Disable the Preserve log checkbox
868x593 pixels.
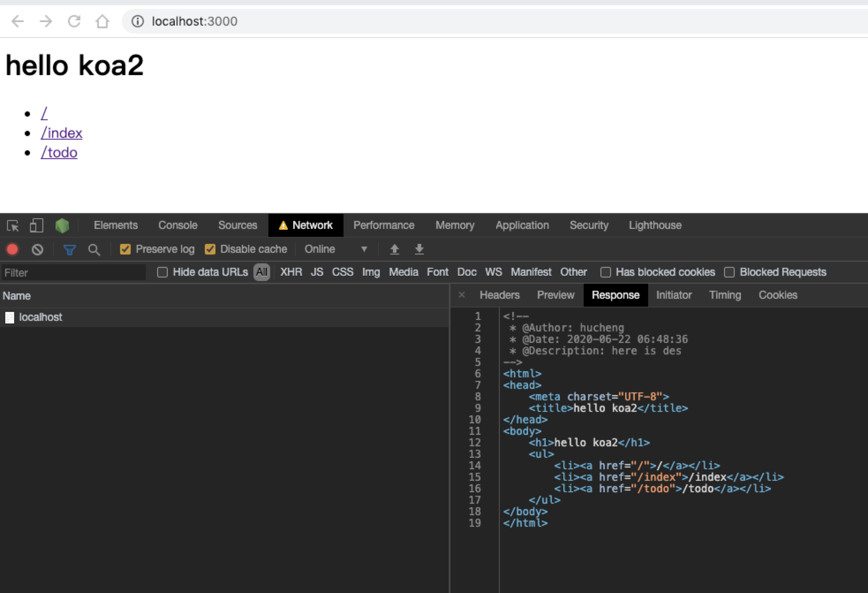125,249
